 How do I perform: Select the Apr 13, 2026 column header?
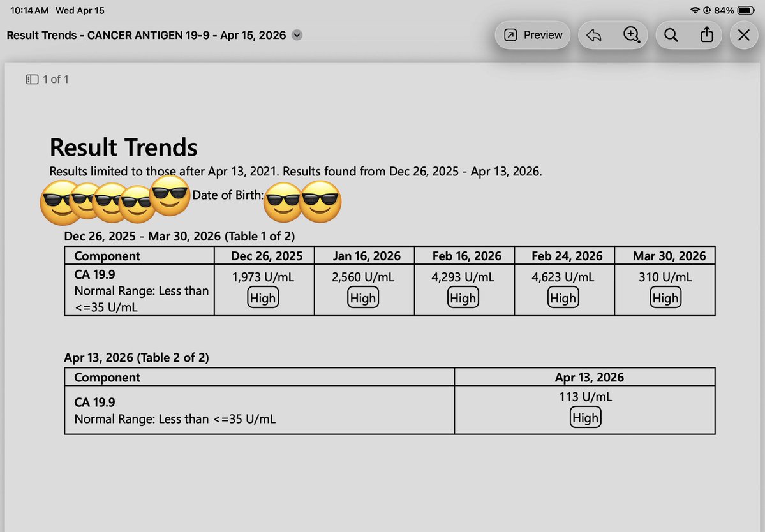589,378
